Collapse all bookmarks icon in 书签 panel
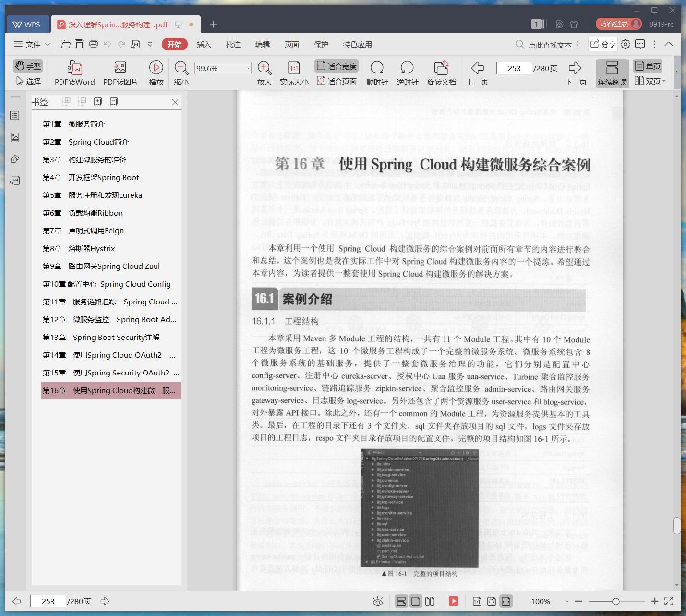The height and width of the screenshot is (616, 686). coord(82,102)
